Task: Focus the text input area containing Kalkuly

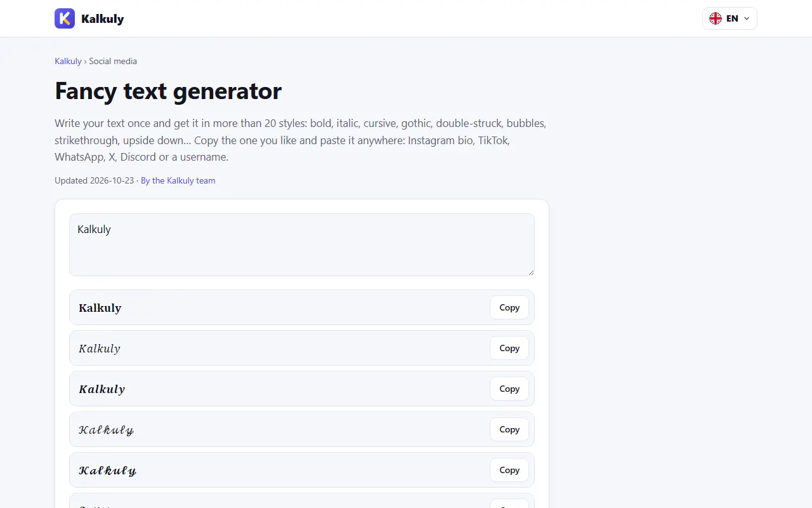Action: point(302,244)
